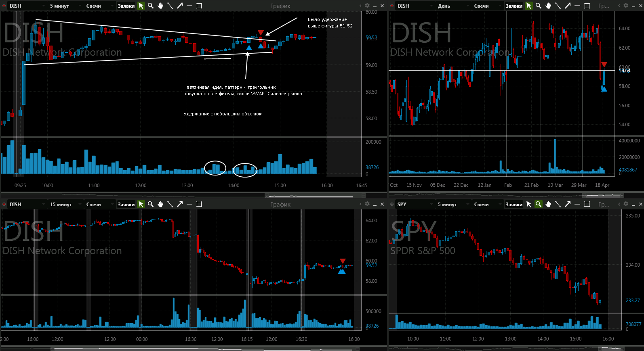Viewport: 644px width, 351px height.
Task: Choose the trend line tool in DISH 5-minute chart
Action: coord(170,6)
